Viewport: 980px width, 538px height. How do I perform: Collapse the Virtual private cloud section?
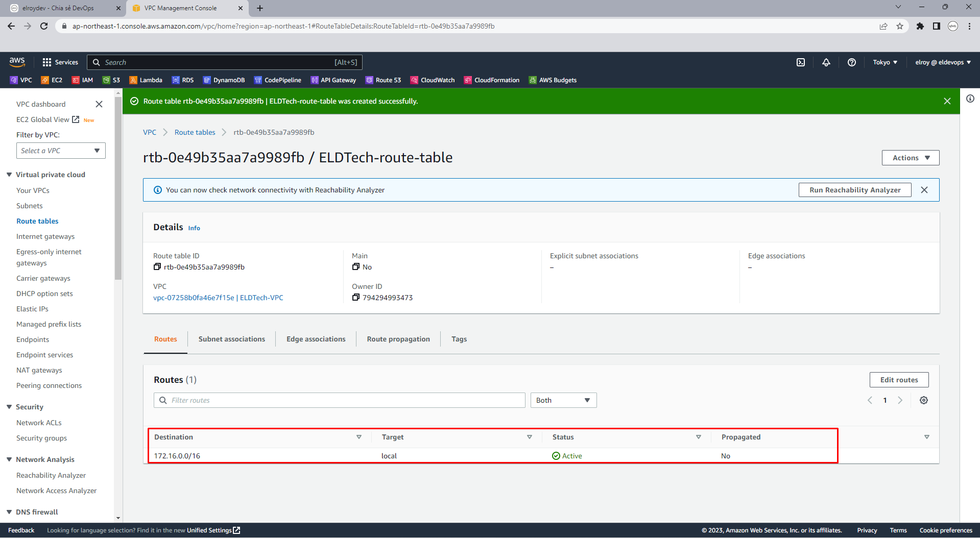pos(9,175)
